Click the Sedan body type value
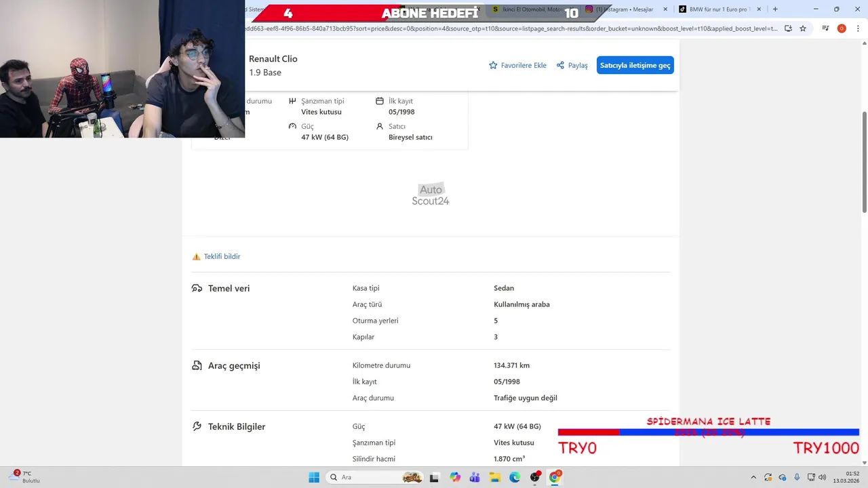Viewport: 868px width, 488px height. coord(504,288)
